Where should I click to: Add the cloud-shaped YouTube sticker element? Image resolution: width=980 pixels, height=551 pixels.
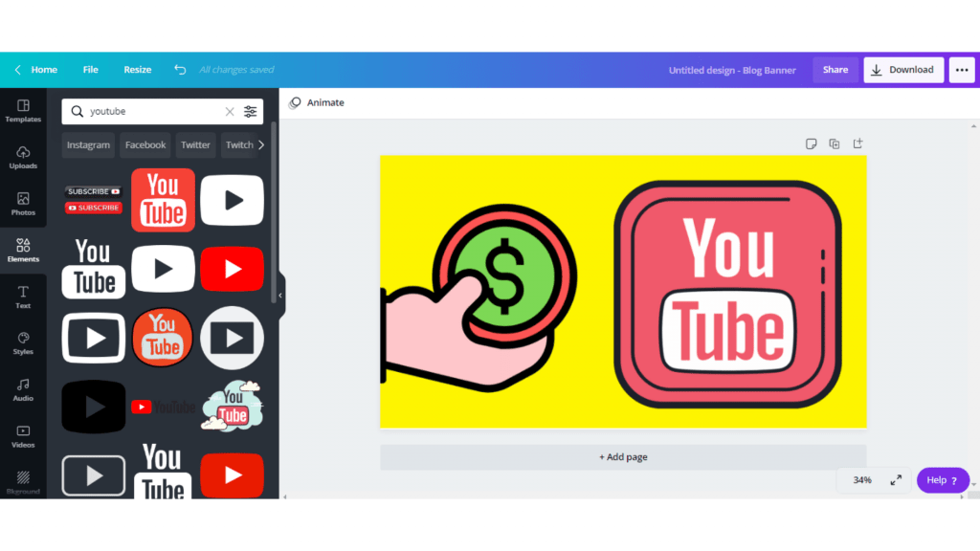(232, 406)
